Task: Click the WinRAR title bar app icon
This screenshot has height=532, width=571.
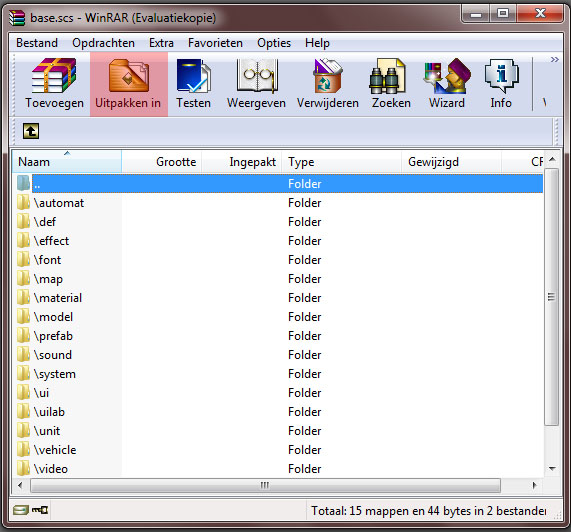Action: pos(17,17)
